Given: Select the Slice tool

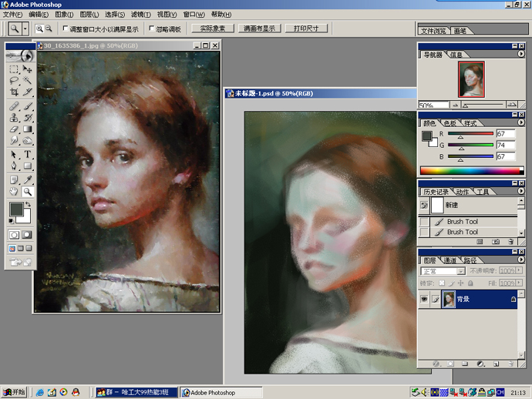Looking at the screenshot, I should click(x=27, y=92).
